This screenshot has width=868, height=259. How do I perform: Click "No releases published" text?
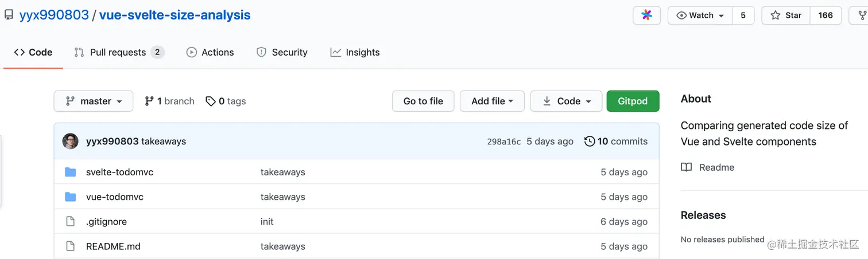(x=722, y=240)
